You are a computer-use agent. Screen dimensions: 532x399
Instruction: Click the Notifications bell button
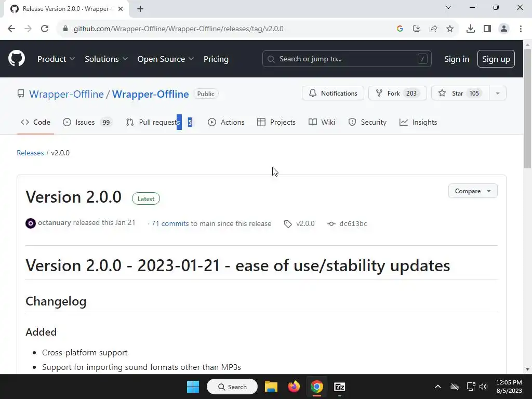tap(333, 94)
